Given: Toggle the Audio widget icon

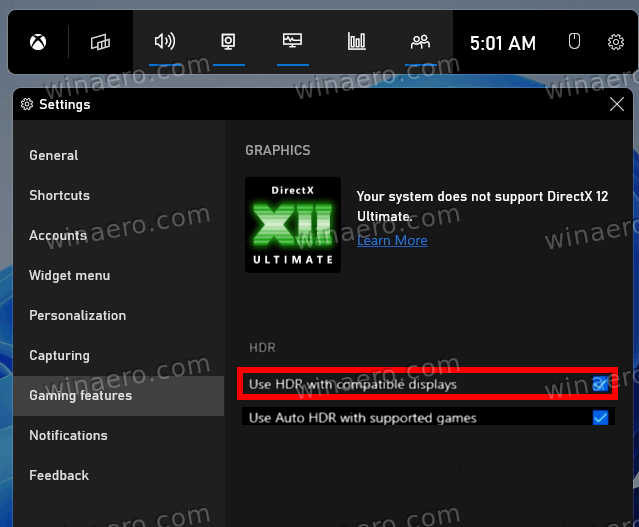Looking at the screenshot, I should click(x=165, y=42).
